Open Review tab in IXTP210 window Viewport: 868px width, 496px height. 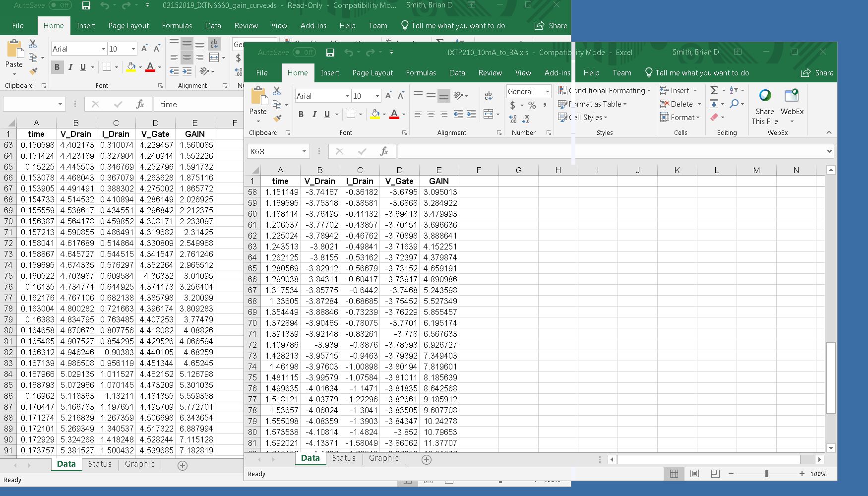coord(490,72)
